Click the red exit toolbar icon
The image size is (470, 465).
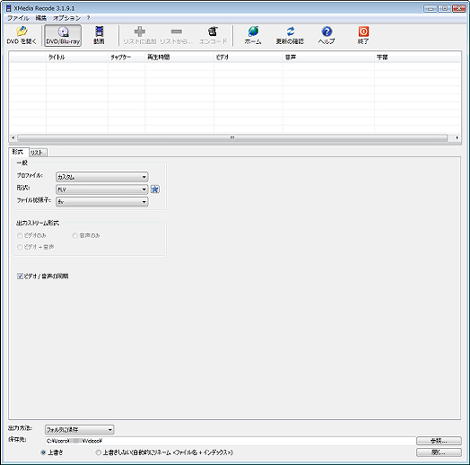(x=363, y=35)
